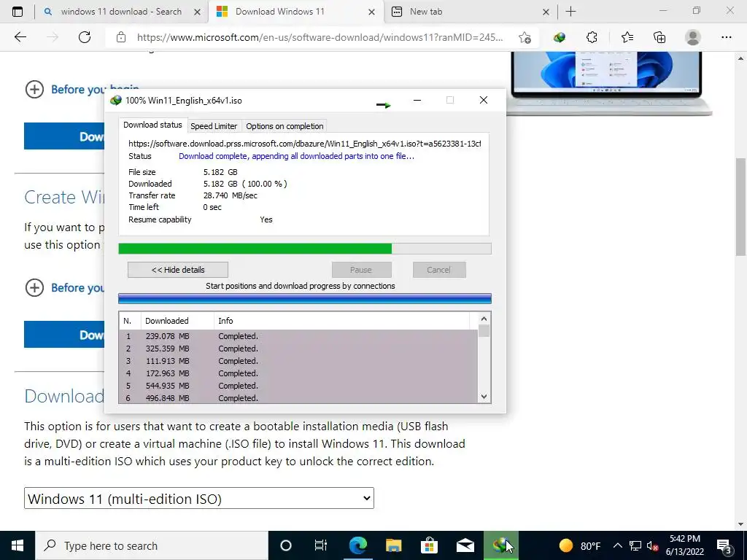Open notification center on taskbar
The image size is (747, 560).
pos(724,546)
